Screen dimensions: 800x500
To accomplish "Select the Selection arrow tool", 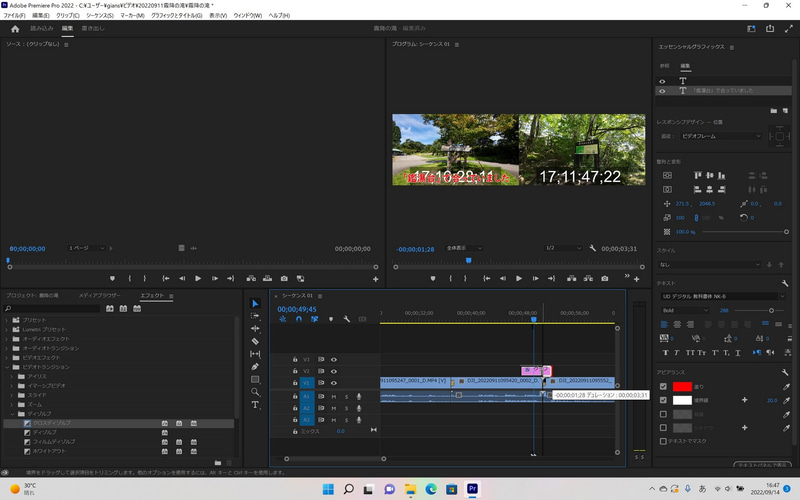I will pyautogui.click(x=255, y=304).
